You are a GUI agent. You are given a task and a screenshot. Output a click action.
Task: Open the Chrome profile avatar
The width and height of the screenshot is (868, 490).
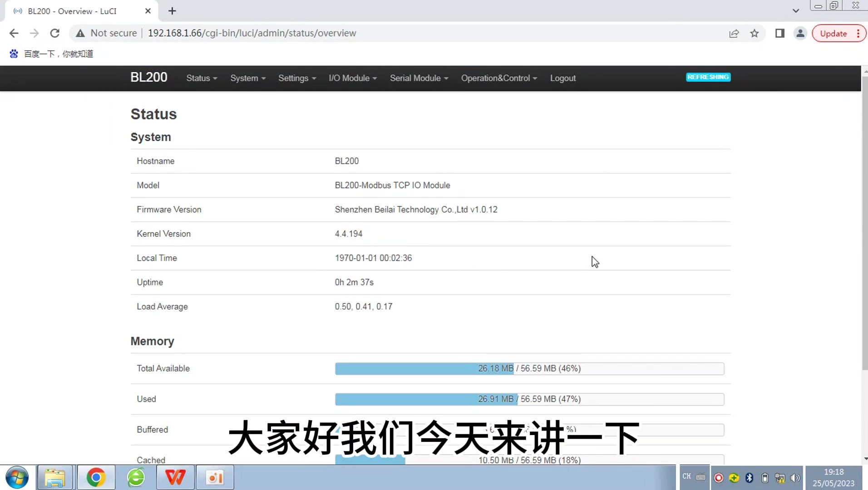tap(800, 33)
